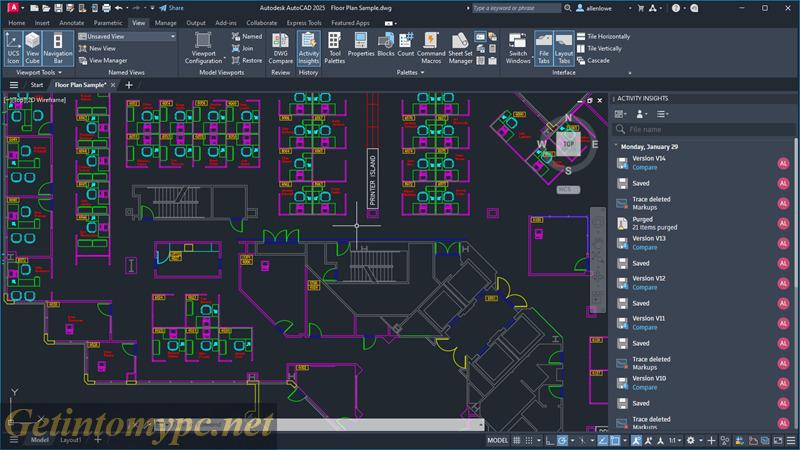Click the TOP face of the ViewCube

point(568,144)
